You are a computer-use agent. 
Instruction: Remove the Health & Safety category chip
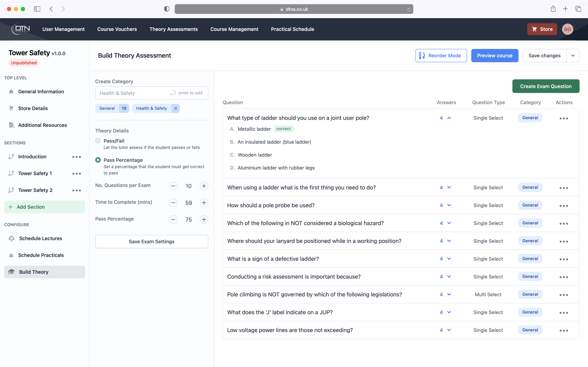point(175,108)
